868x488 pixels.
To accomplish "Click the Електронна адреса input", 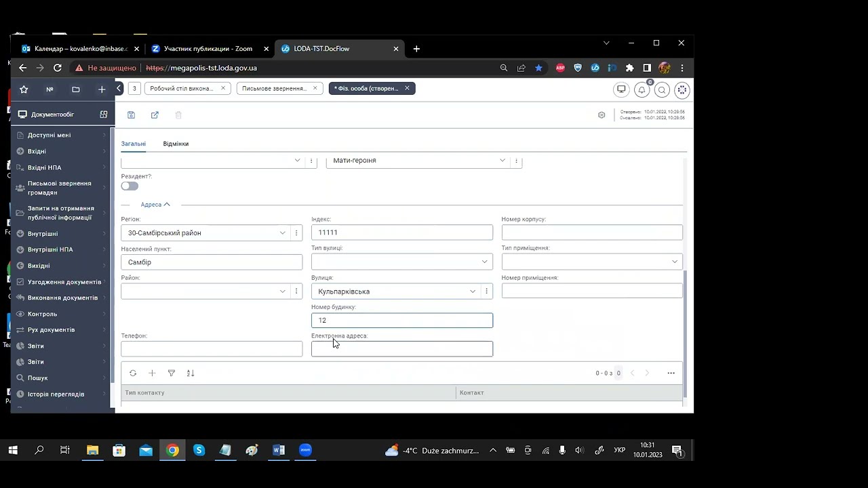I will click(402, 349).
